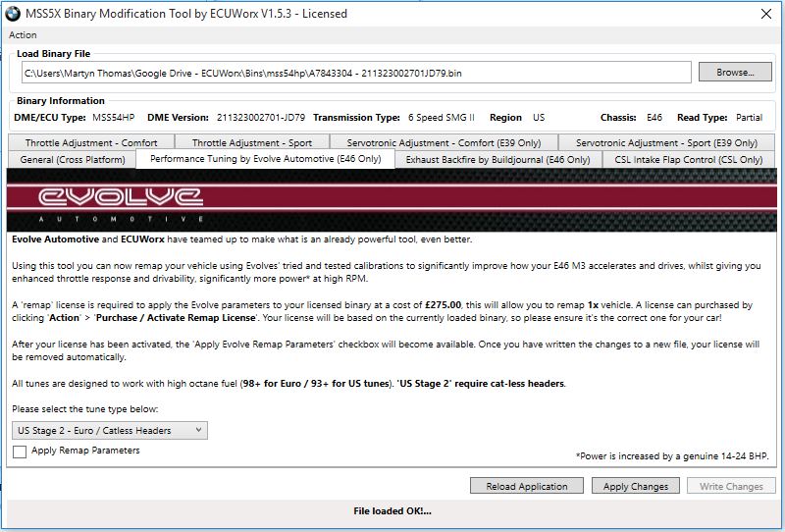Click the binary file path field
Image resolution: width=785 pixels, height=532 pixels.
[358, 73]
